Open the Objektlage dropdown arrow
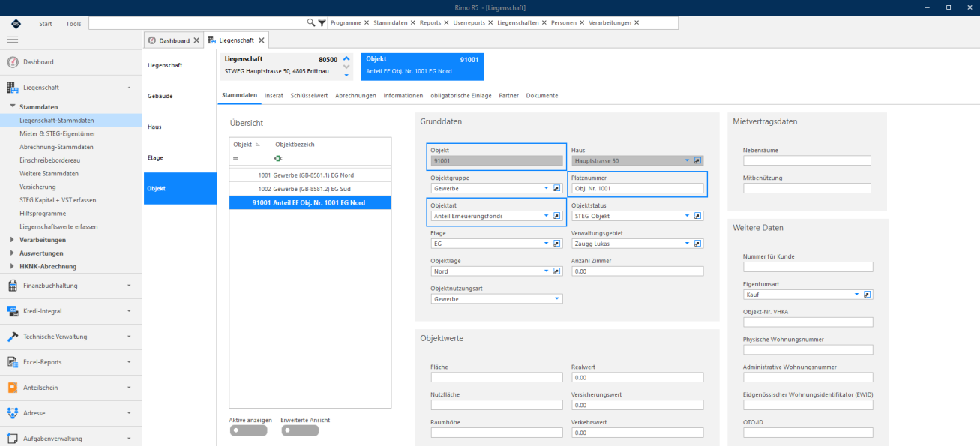Screen dimensions: 980x446 point(547,271)
